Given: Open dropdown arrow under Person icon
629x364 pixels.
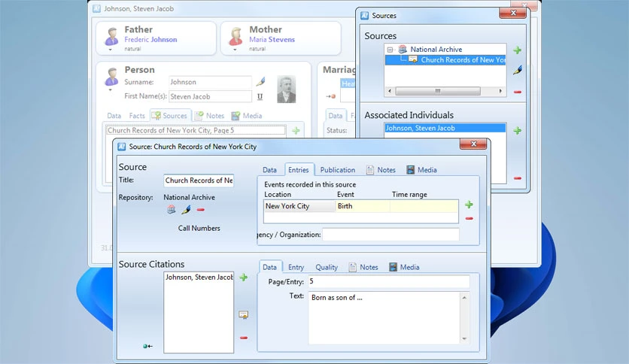Looking at the screenshot, I should click(111, 89).
